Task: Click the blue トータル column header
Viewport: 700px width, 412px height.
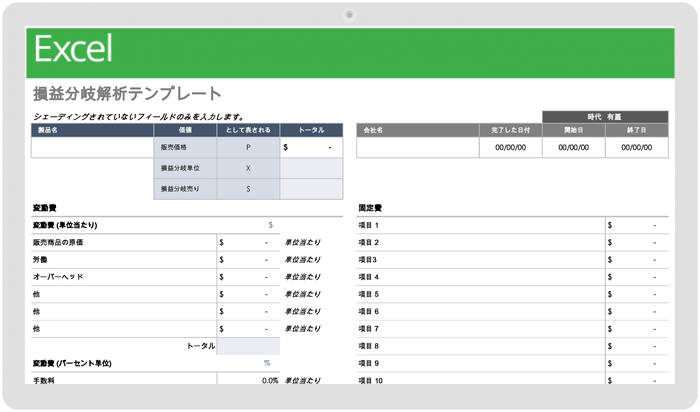Action: (312, 130)
